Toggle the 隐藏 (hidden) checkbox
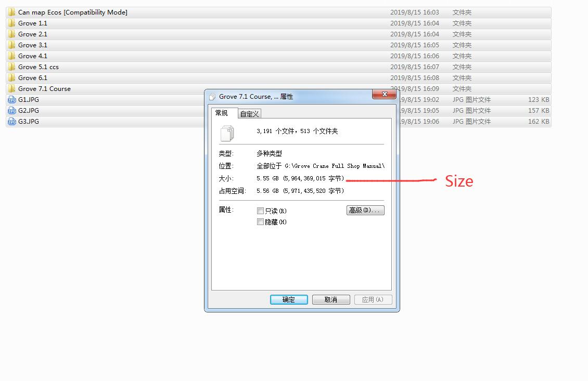Screen dimensions: 588x381 click(x=261, y=222)
